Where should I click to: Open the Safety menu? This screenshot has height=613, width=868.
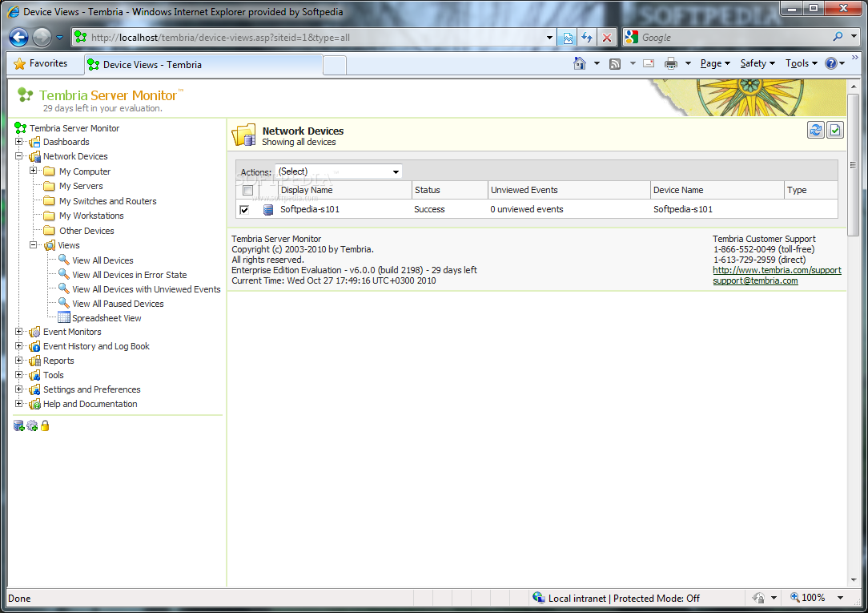[757, 63]
